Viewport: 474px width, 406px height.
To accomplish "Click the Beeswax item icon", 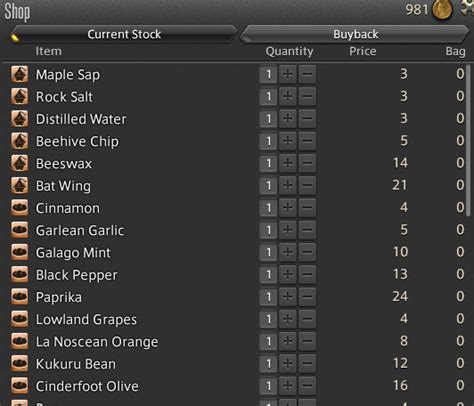I will click(19, 163).
